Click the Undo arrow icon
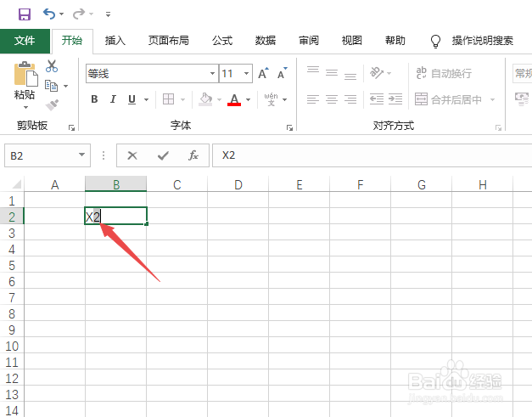Image resolution: width=532 pixels, height=417 pixels. click(x=49, y=14)
